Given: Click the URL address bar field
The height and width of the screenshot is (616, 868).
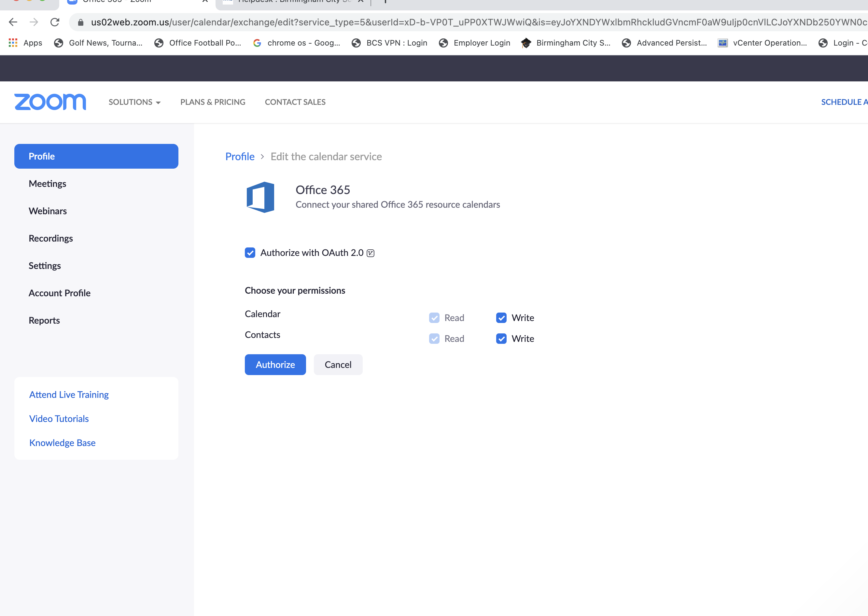Looking at the screenshot, I should pos(455,22).
